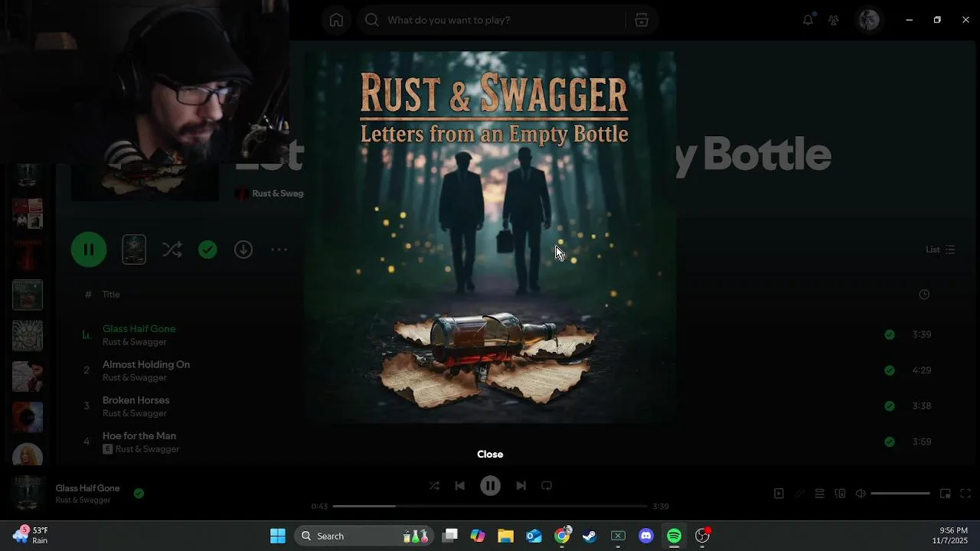The image size is (980, 551).
Task: Open the Friend Activity icon in top bar
Action: click(x=834, y=20)
